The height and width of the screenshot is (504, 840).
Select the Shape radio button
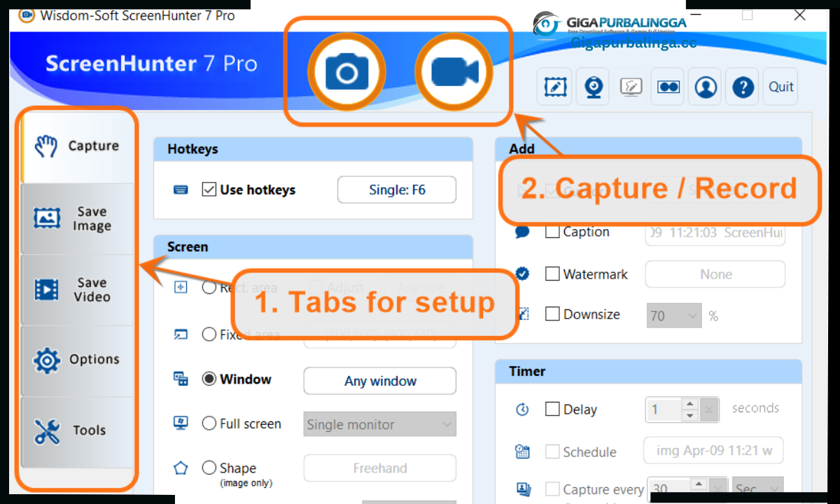click(x=209, y=468)
